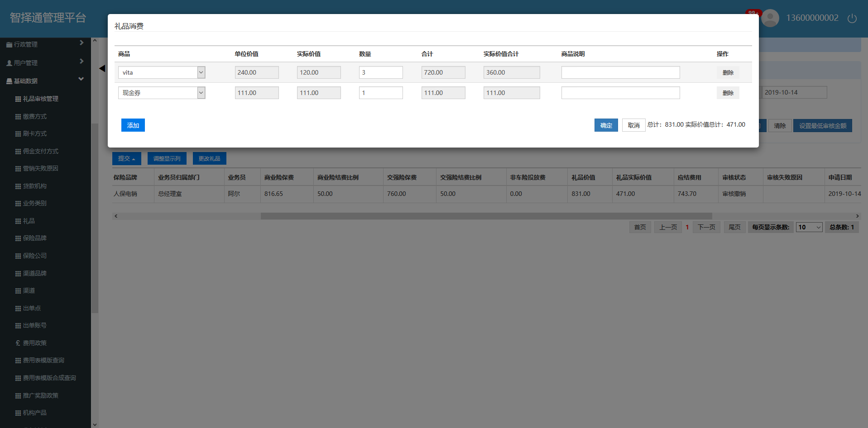The image size is (868, 428).
Task: Expand the 行政管理 menu chevron
Action: tap(82, 43)
